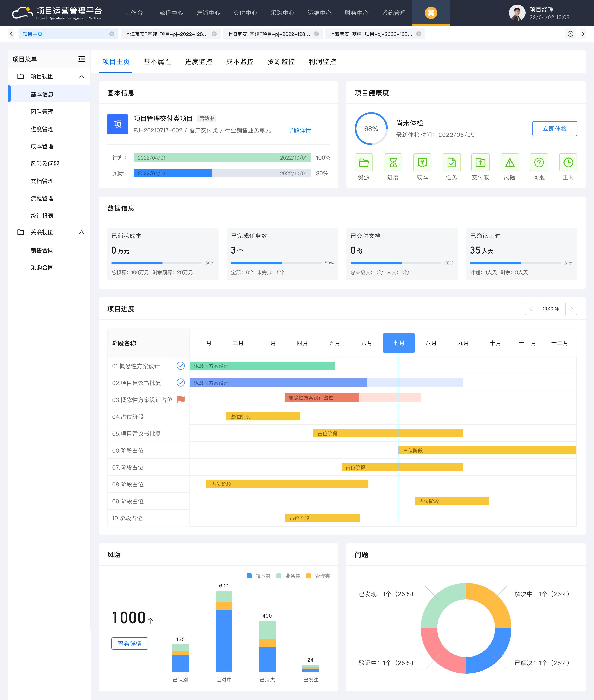Click the 资源 health icon

click(364, 163)
